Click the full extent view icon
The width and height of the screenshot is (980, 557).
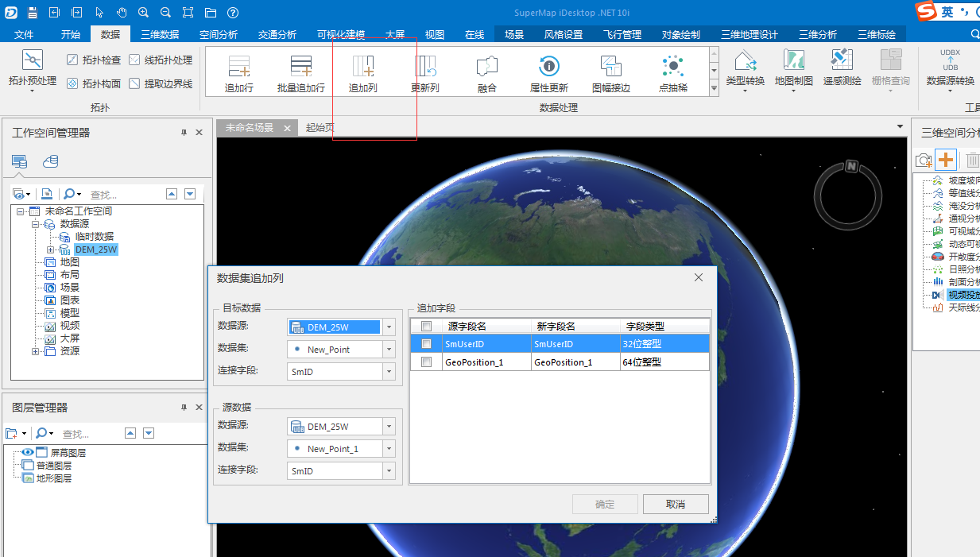188,13
